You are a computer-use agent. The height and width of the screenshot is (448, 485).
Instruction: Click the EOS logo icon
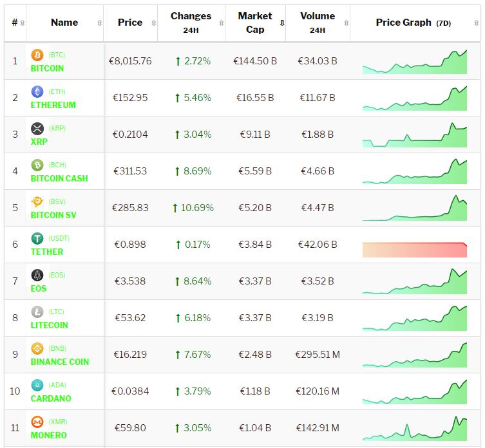pyautogui.click(x=37, y=275)
